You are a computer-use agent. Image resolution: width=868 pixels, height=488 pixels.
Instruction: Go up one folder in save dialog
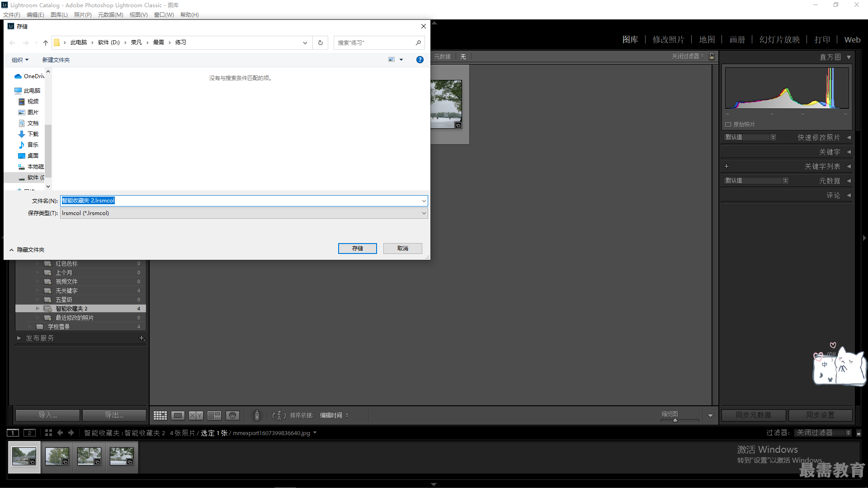pyautogui.click(x=46, y=42)
